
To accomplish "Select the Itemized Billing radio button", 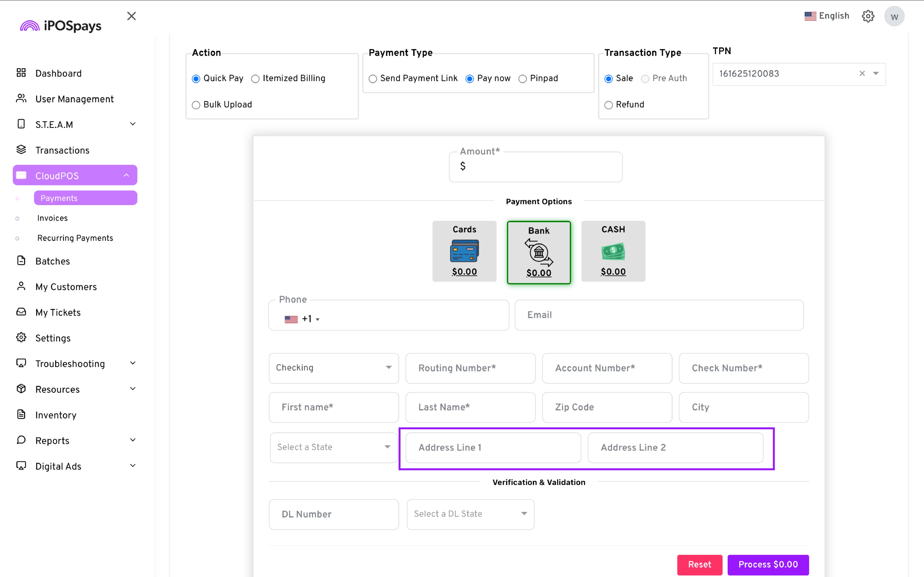I will (255, 79).
